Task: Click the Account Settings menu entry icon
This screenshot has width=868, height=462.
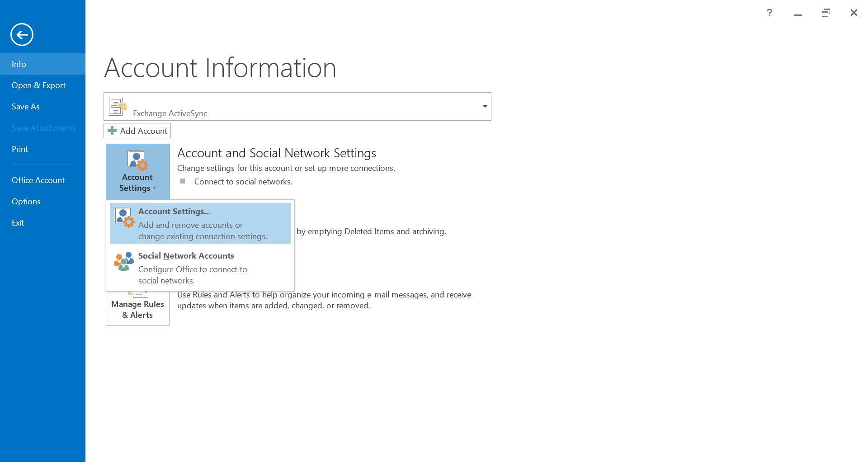Action: [x=124, y=217]
